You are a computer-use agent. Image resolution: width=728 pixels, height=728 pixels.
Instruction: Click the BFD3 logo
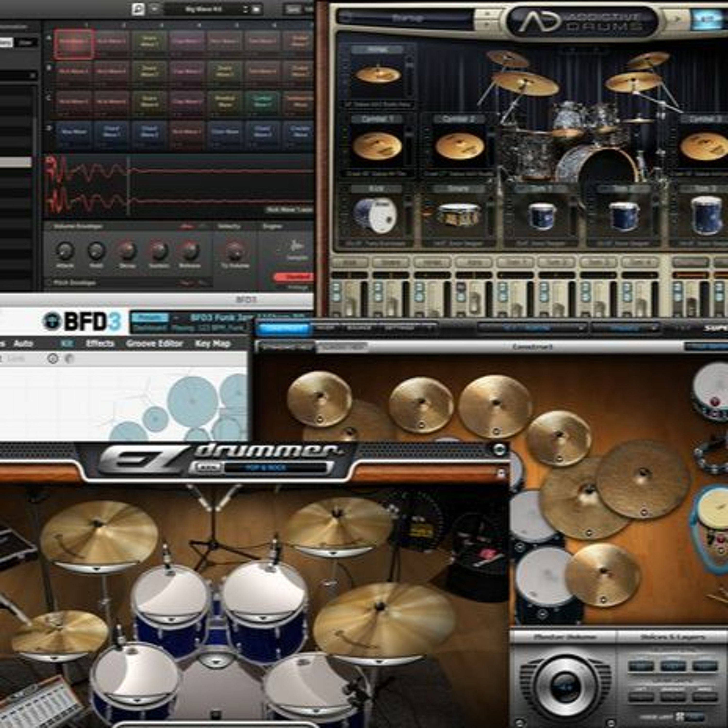tap(82, 322)
